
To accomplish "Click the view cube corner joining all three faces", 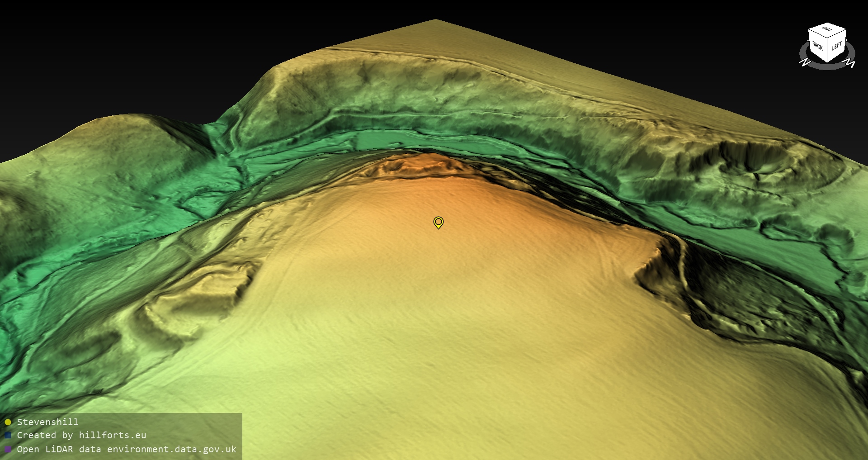I will click(x=828, y=38).
